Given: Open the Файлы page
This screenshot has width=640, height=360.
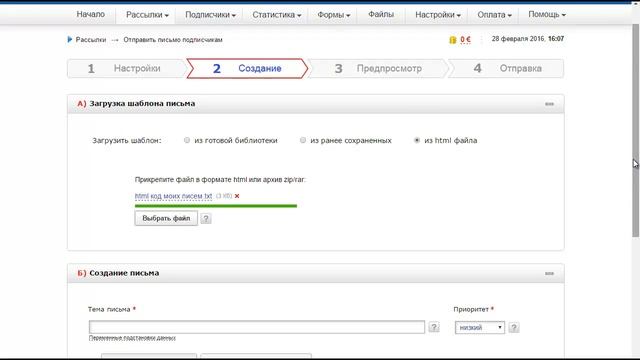Looking at the screenshot, I should point(381,14).
